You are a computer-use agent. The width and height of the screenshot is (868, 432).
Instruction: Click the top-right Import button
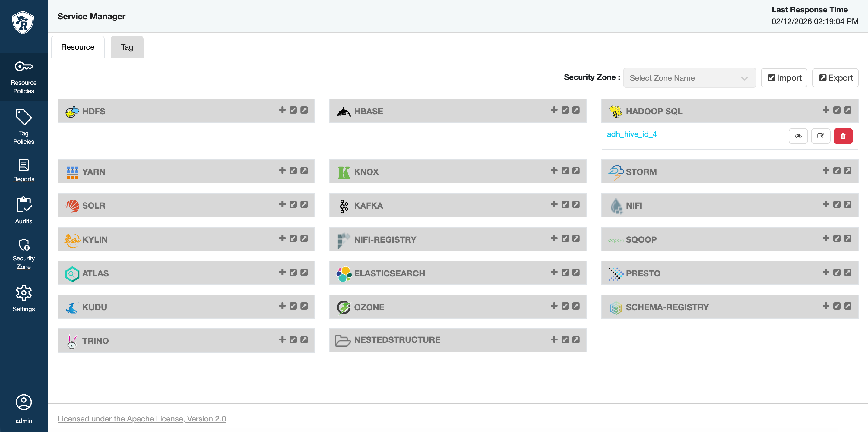pyautogui.click(x=784, y=78)
